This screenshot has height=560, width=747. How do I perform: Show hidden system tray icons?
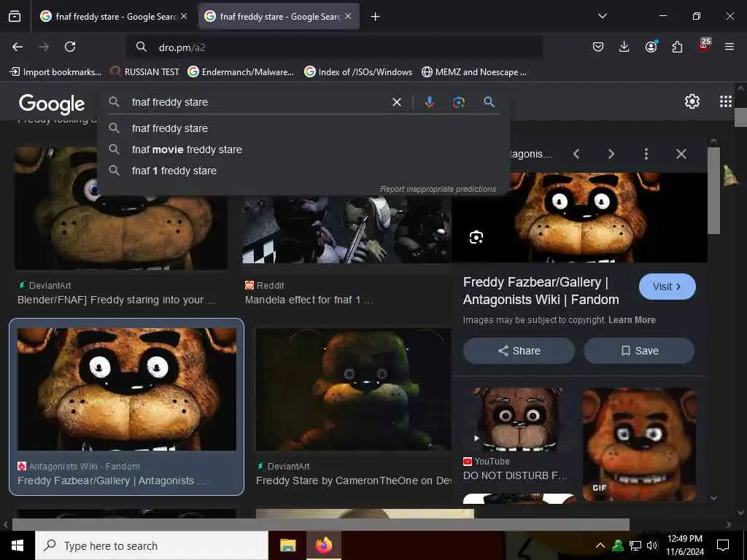coord(600,545)
